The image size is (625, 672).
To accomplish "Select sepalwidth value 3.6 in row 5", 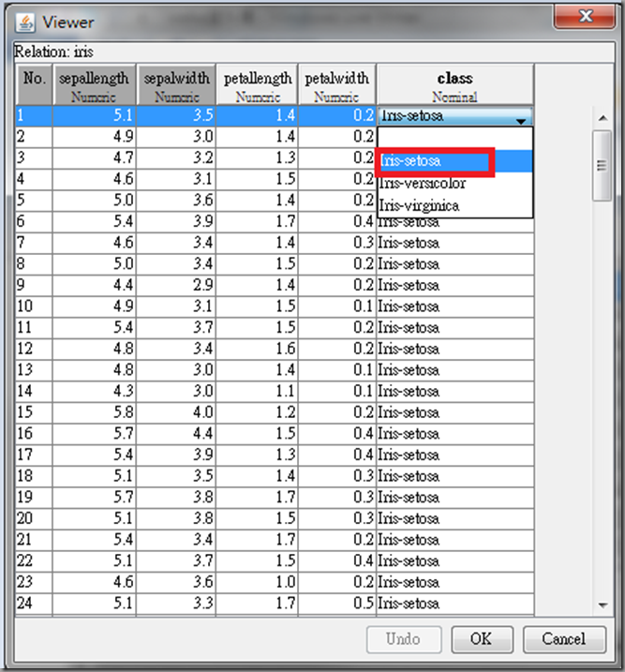I will point(176,201).
